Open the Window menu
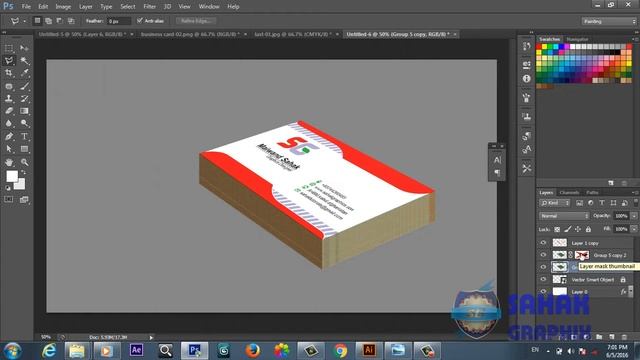 point(209,7)
